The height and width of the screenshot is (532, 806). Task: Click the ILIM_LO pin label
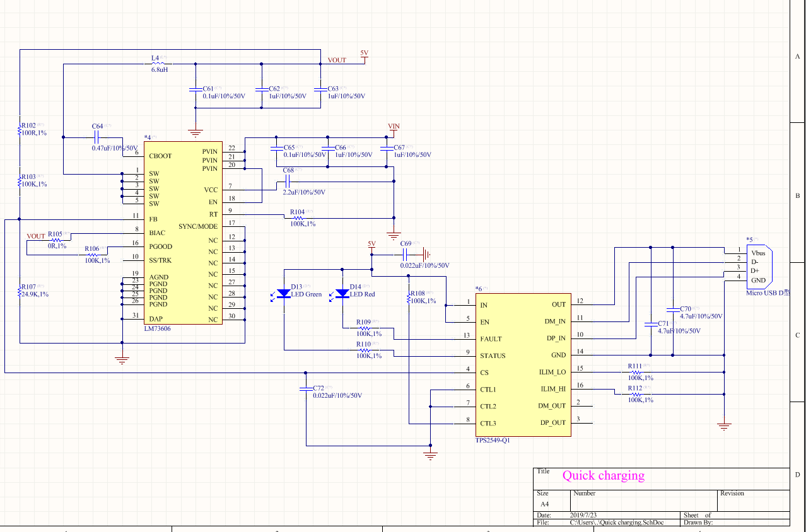[551, 372]
